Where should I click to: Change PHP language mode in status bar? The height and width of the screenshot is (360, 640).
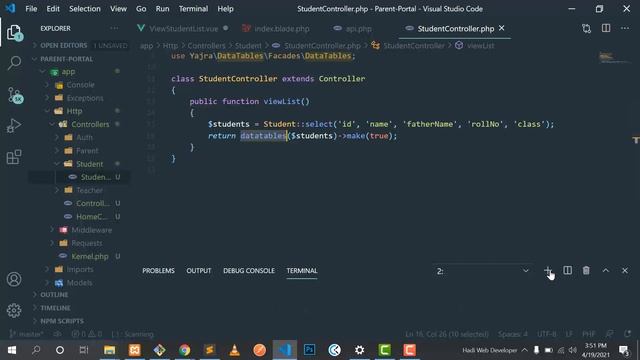(588, 334)
